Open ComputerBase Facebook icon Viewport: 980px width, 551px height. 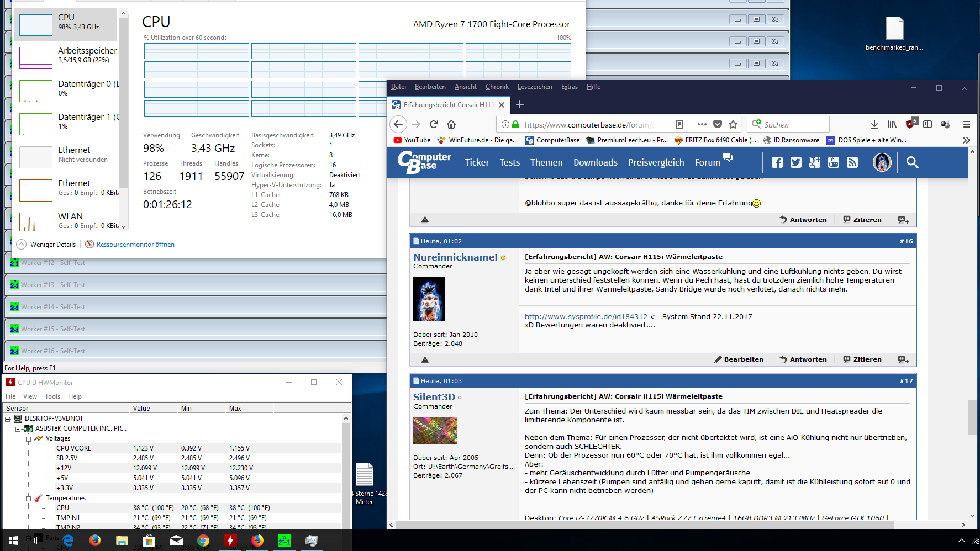777,162
